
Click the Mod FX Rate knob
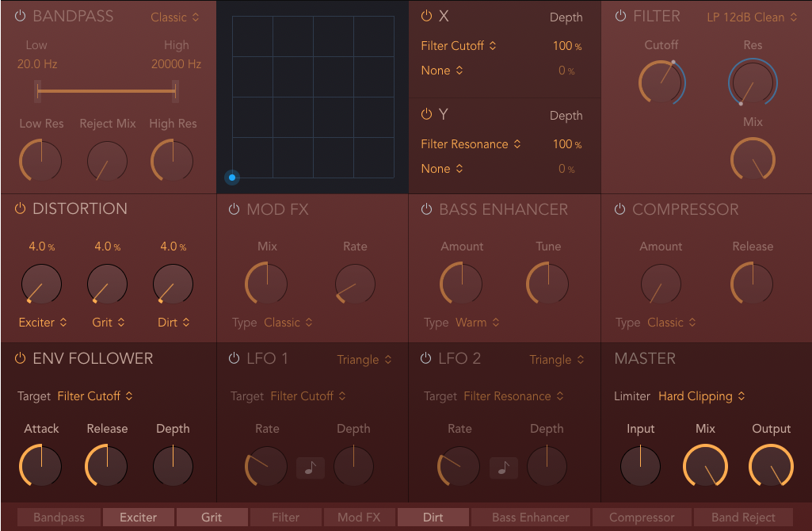coord(355,284)
